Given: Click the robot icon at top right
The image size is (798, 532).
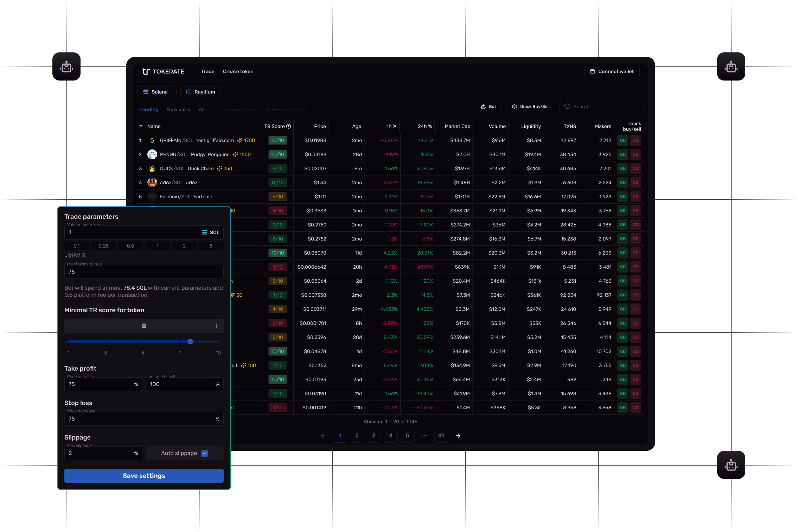Looking at the screenshot, I should [731, 66].
